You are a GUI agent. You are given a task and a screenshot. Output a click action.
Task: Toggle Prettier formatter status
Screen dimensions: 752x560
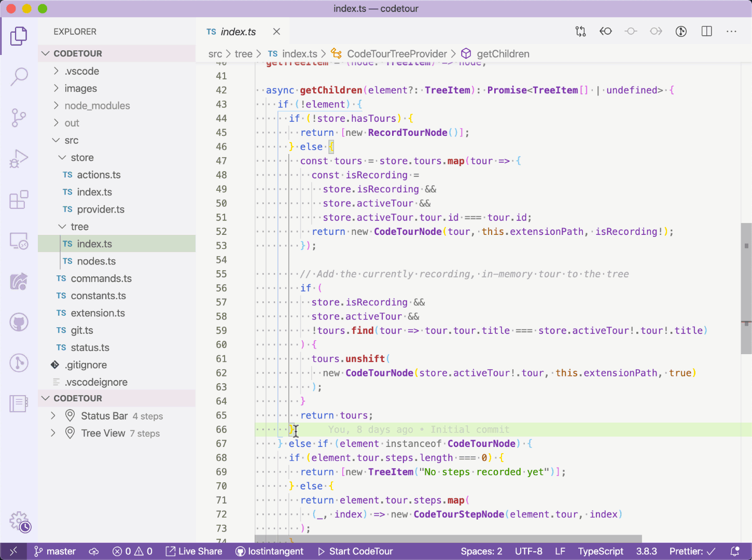click(692, 551)
